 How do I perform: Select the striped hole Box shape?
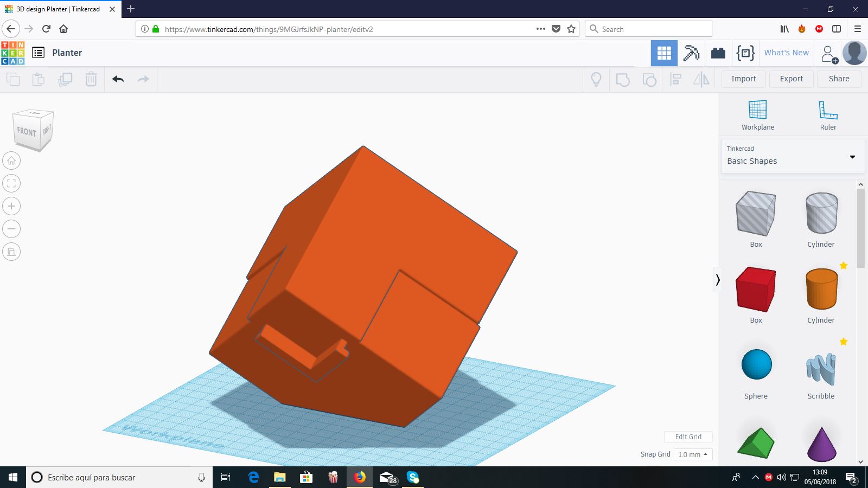pos(756,213)
